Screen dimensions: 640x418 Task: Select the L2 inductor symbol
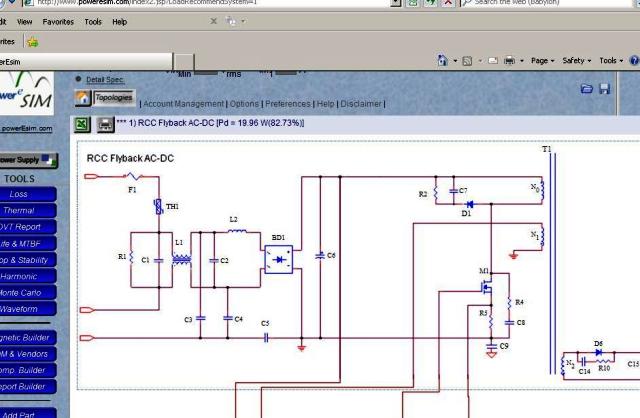pyautogui.click(x=237, y=231)
